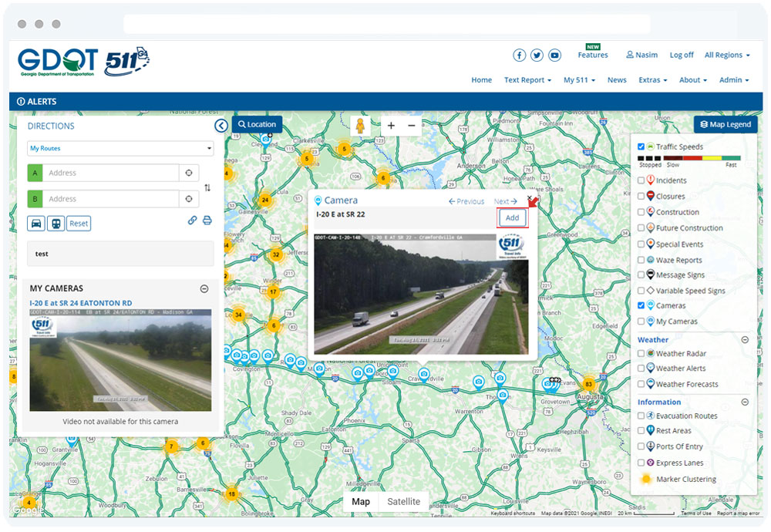This screenshot has height=532, width=771.
Task: Use current location for address A
Action: 189,173
